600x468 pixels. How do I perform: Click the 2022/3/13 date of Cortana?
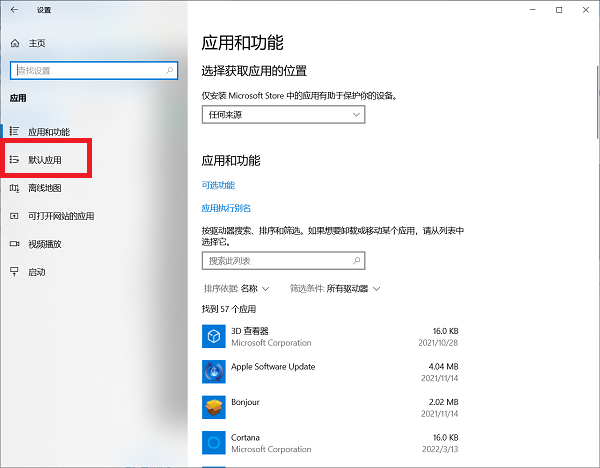[440, 449]
